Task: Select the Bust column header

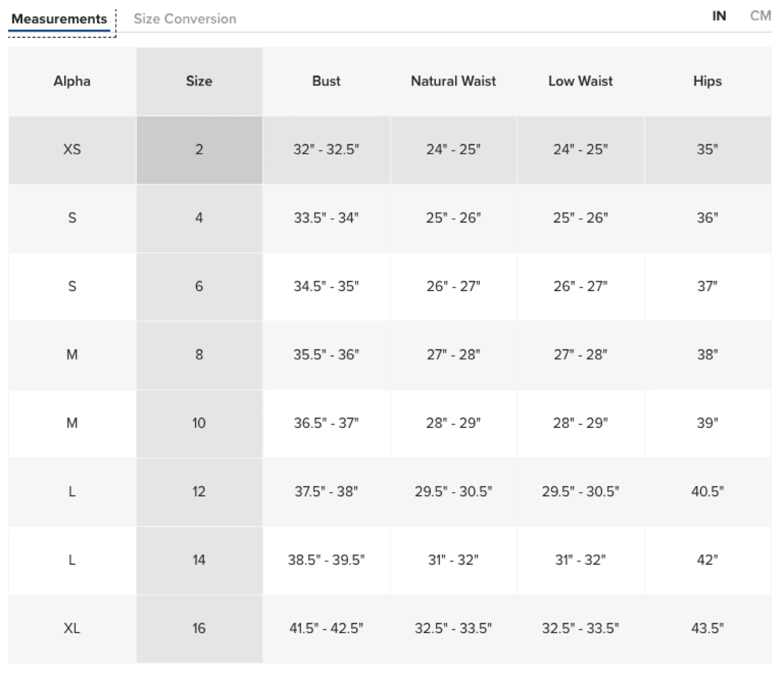Action: (326, 81)
